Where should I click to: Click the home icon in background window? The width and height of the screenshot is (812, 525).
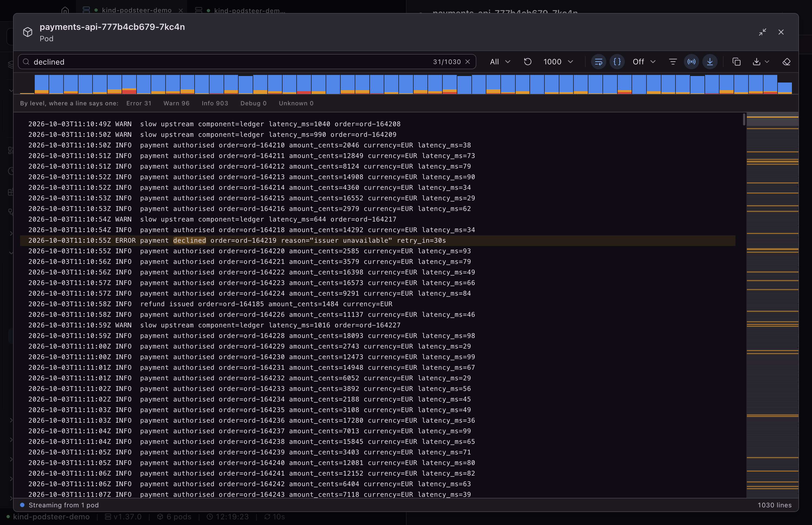(65, 10)
